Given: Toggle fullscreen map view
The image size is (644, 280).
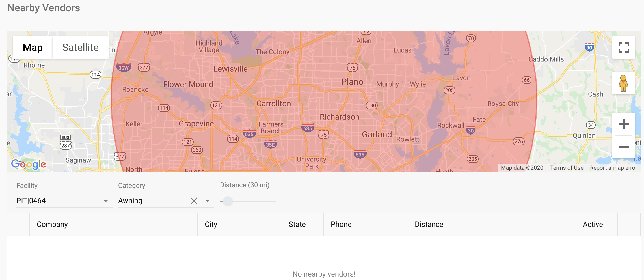Looking at the screenshot, I should coord(623,48).
